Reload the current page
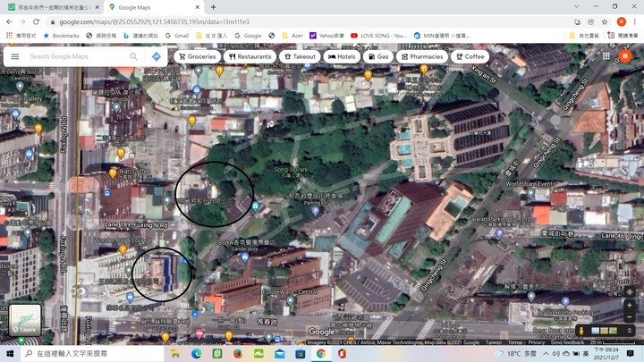This screenshot has height=362, width=644. (x=36, y=21)
